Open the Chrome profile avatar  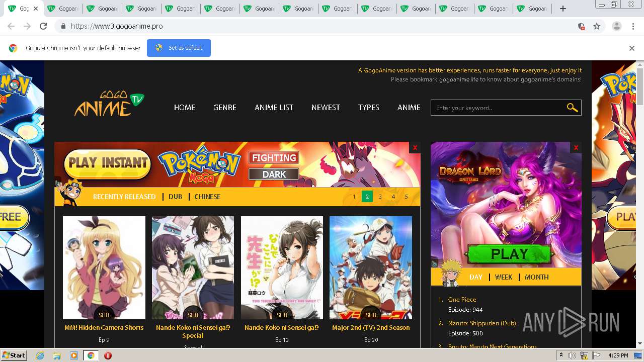coord(617,26)
